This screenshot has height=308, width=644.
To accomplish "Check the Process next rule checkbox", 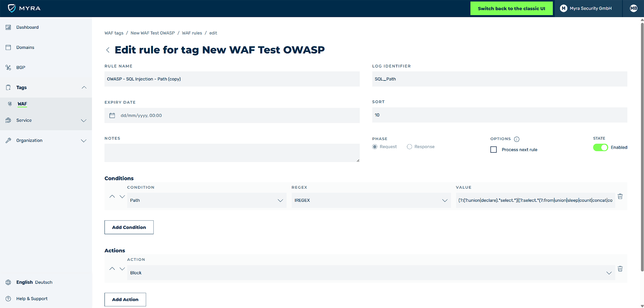I will [x=493, y=149].
